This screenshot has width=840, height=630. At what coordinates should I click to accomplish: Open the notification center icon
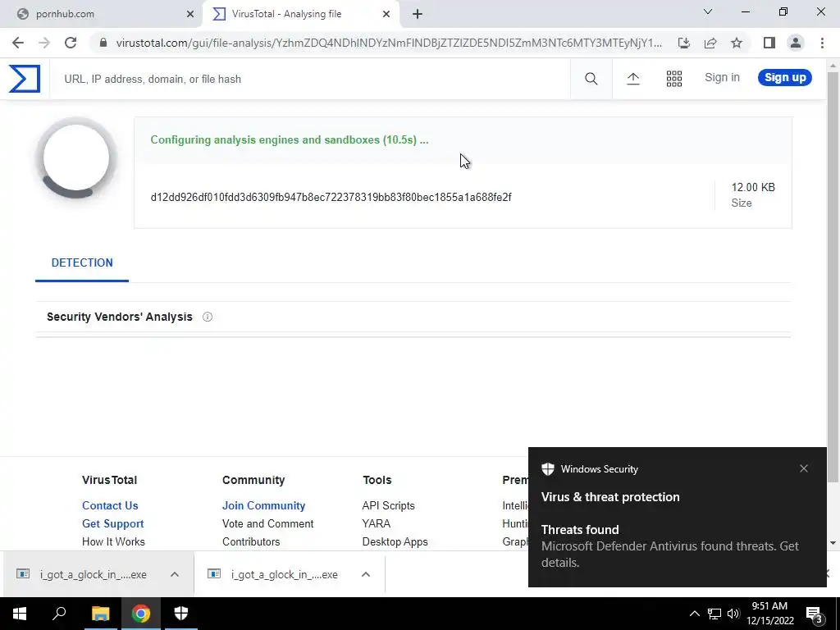(x=815, y=614)
